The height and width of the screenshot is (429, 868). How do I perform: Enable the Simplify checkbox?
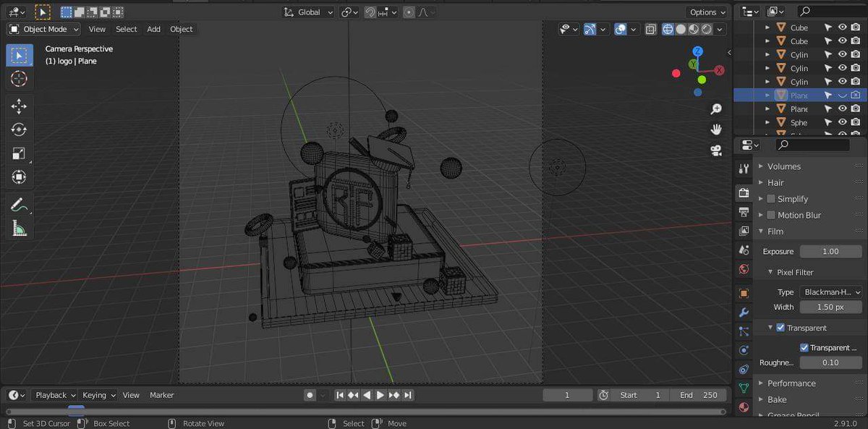pyautogui.click(x=771, y=199)
